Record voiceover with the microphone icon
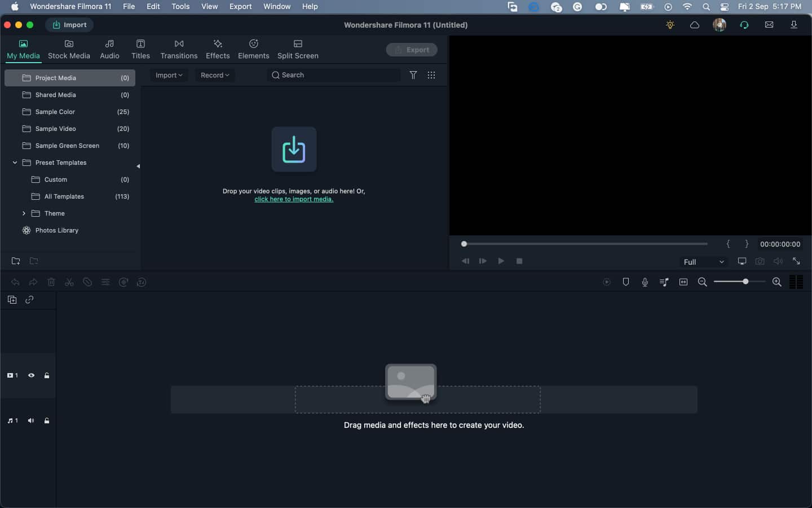Screen dimensions: 812x508 click(x=645, y=282)
